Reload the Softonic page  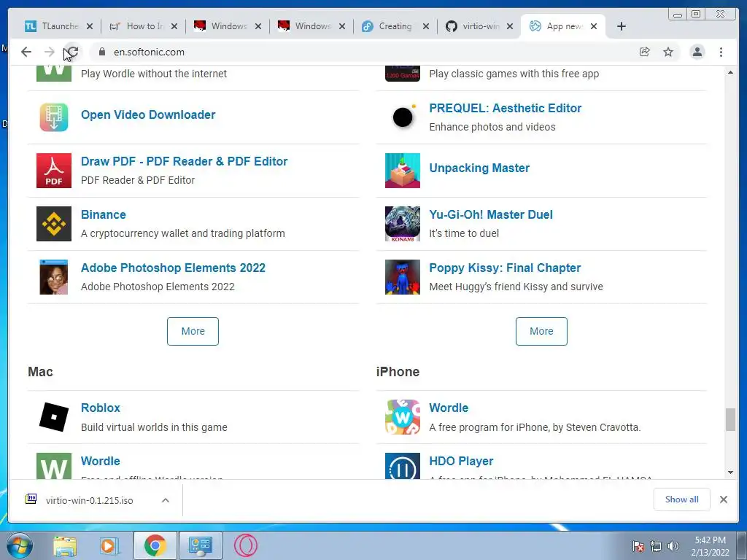(72, 52)
